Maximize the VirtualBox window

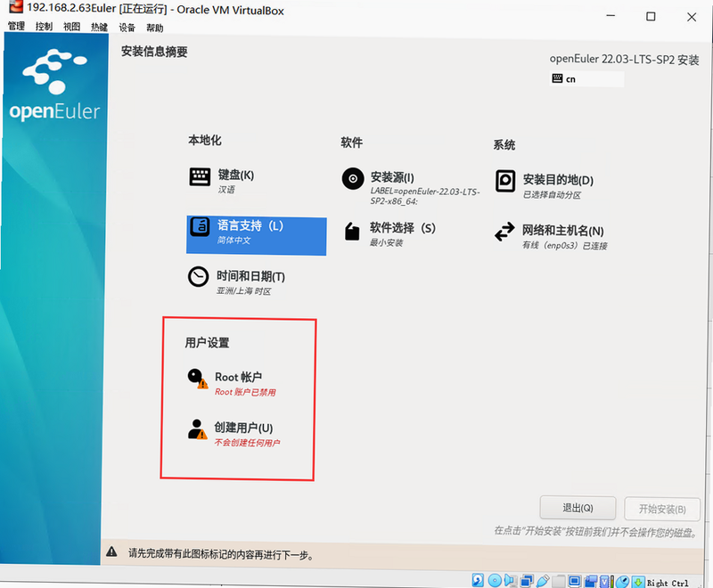pyautogui.click(x=651, y=17)
